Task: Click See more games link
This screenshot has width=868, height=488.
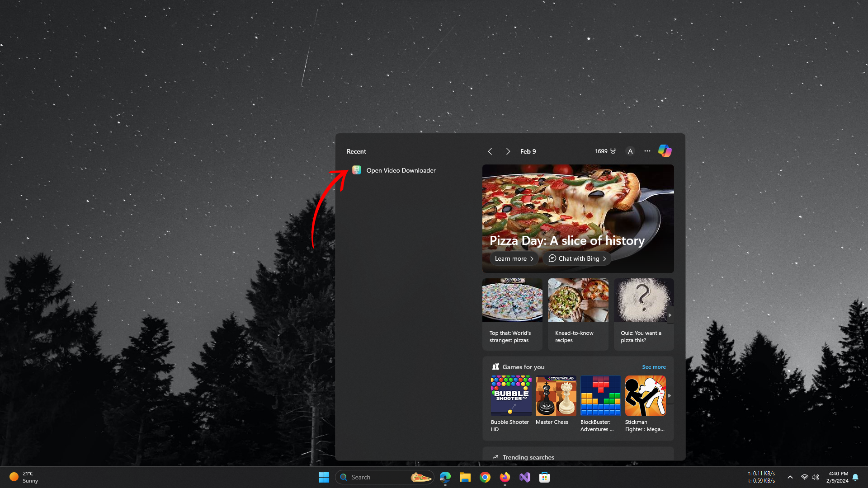Action: (654, 367)
